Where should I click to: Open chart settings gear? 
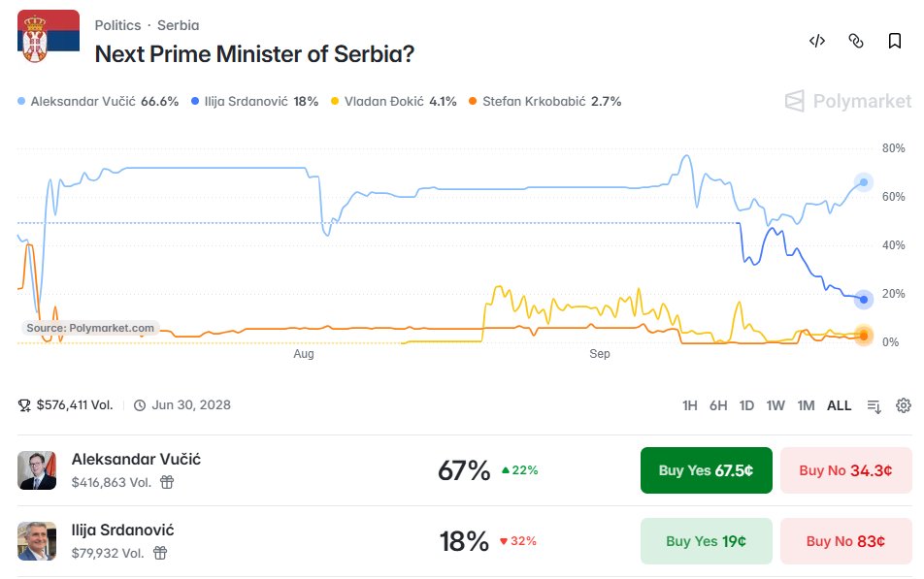tap(904, 405)
